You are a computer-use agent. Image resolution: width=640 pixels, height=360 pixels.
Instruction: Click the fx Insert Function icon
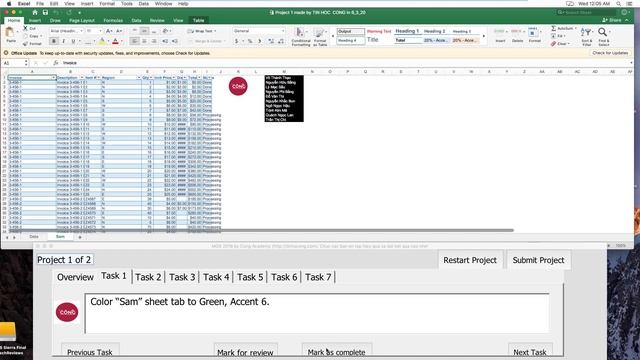(x=56, y=63)
